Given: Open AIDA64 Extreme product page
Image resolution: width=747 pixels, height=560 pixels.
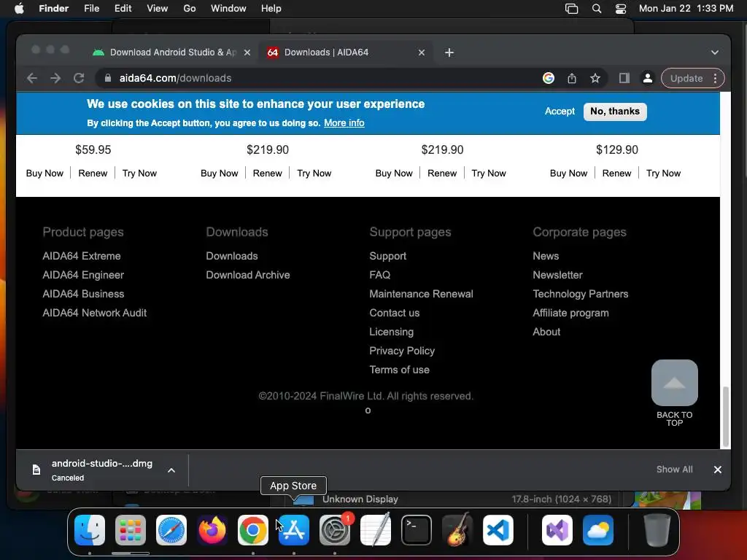Looking at the screenshot, I should [x=82, y=256].
